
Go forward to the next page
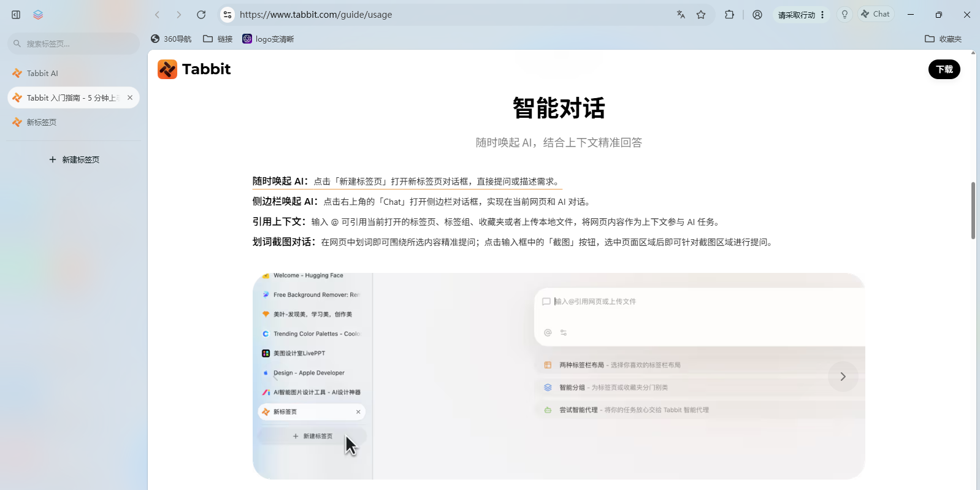(x=179, y=15)
